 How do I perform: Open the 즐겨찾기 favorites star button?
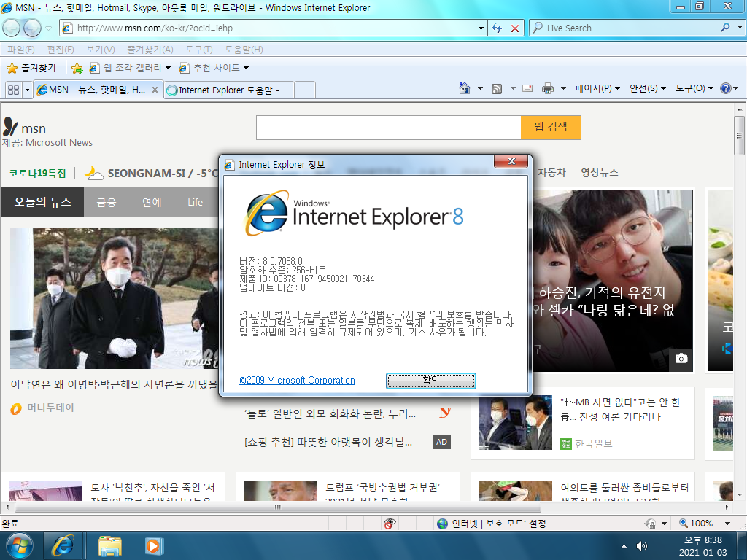31,68
